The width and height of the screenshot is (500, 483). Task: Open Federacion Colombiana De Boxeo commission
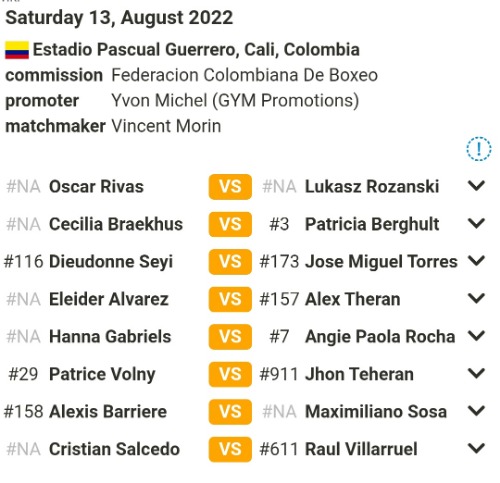pyautogui.click(x=244, y=75)
